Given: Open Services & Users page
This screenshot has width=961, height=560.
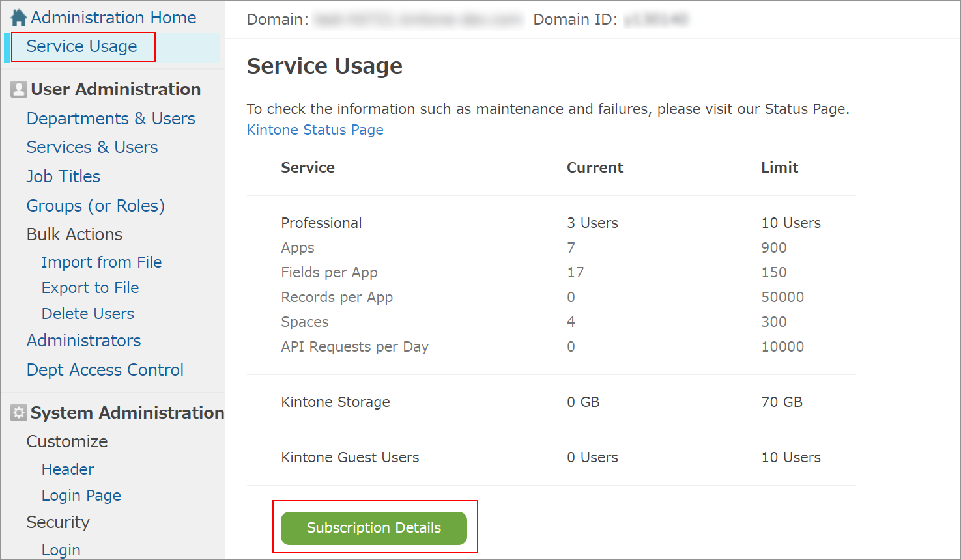Looking at the screenshot, I should point(92,147).
